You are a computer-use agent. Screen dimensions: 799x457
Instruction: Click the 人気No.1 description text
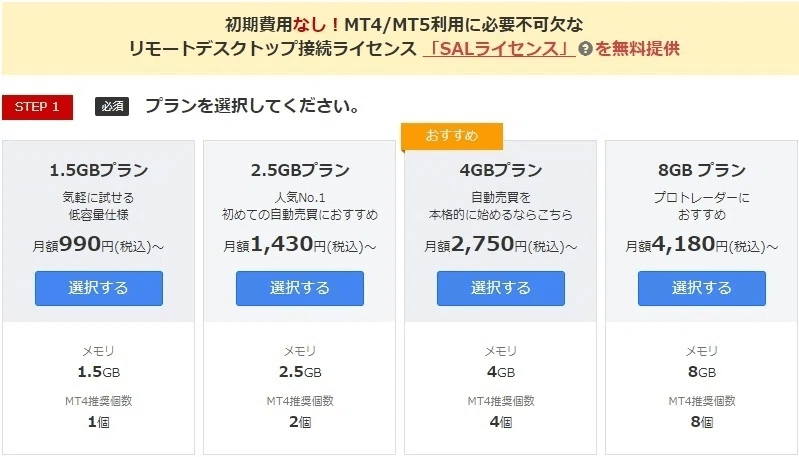point(300,197)
